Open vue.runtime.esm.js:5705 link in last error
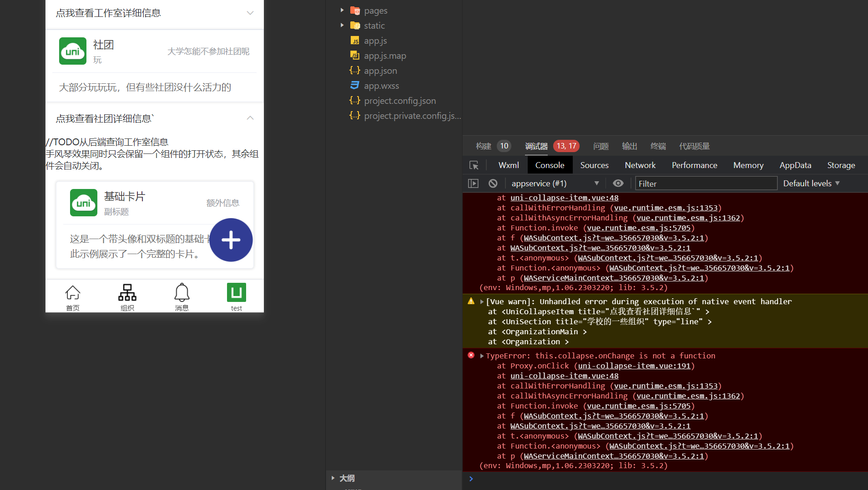The image size is (868, 490). [x=639, y=406]
